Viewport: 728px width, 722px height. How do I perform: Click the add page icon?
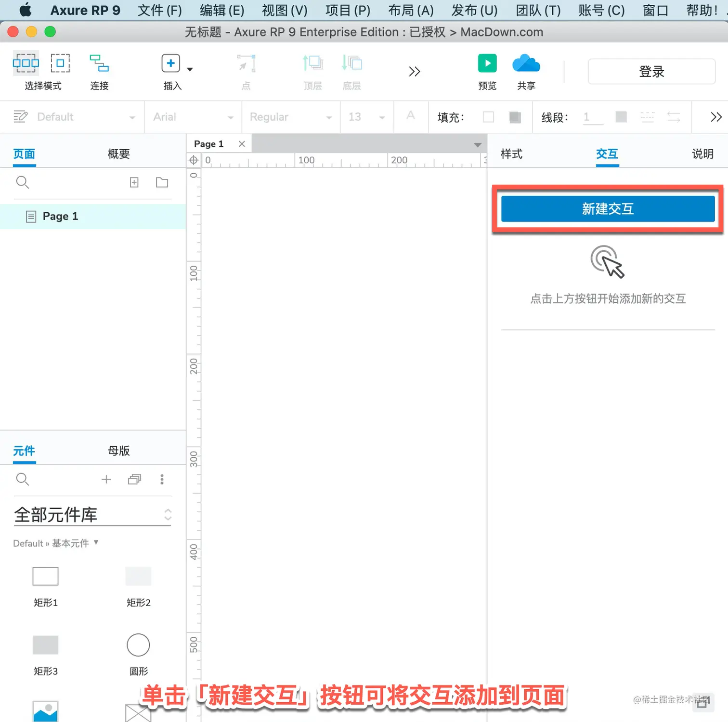click(x=134, y=182)
